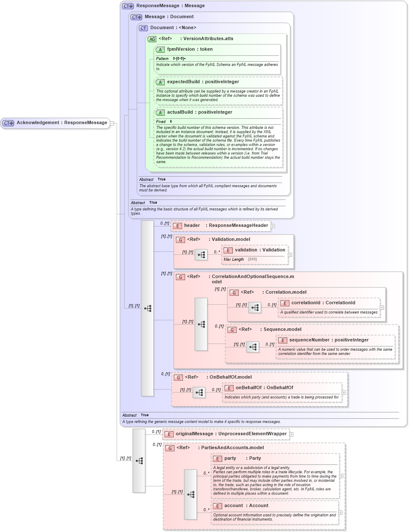Viewport: 409px width, 532px height.
Task: Click the G group icon of PartiesAndAccounts.model
Action: tap(170, 448)
